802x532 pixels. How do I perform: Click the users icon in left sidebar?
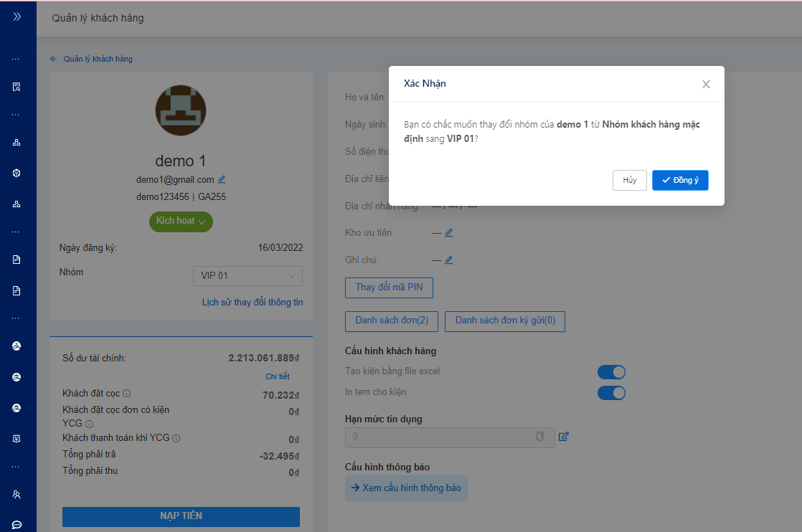[x=16, y=495]
